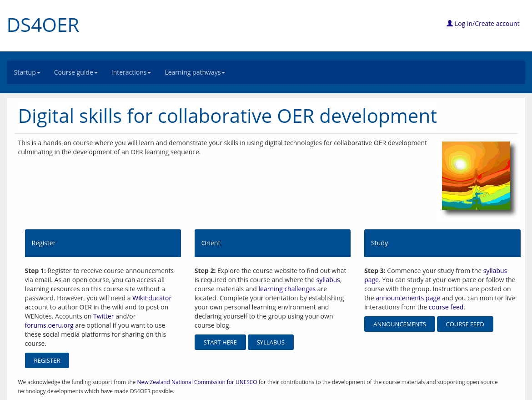Open the syllabus page link in Step 3
Screen dimensions: 532x400
point(436,275)
